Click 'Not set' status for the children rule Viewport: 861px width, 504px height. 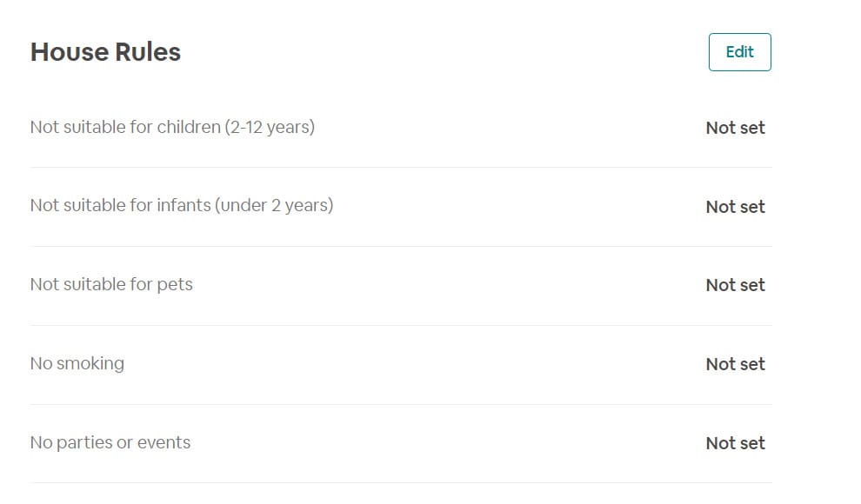pos(735,128)
